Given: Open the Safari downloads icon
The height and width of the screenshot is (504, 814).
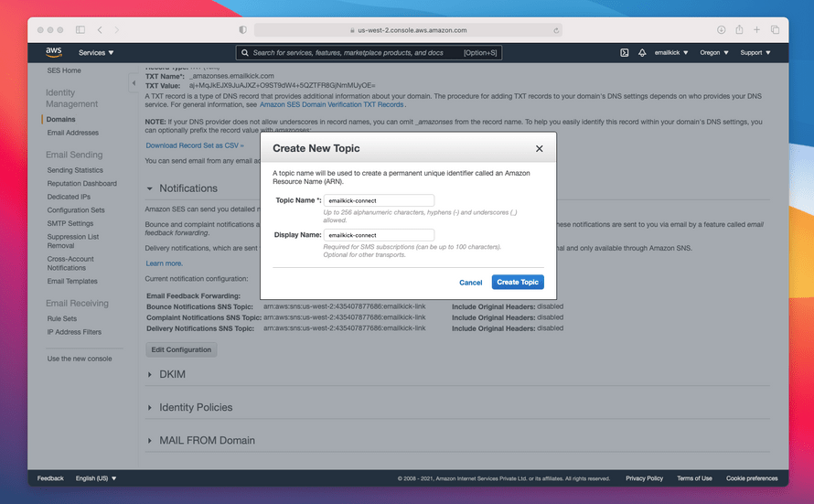Looking at the screenshot, I should click(721, 30).
